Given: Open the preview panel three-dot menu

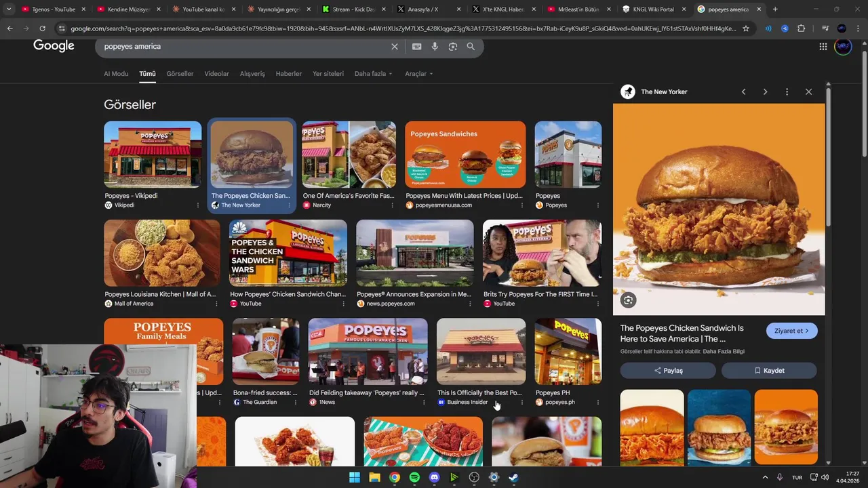Looking at the screenshot, I should coord(787,91).
